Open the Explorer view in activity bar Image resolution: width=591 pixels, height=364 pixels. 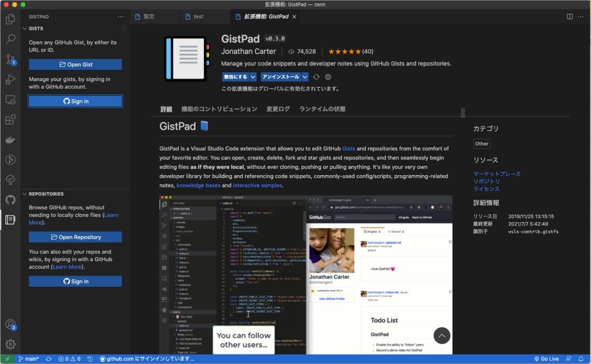(x=10, y=20)
